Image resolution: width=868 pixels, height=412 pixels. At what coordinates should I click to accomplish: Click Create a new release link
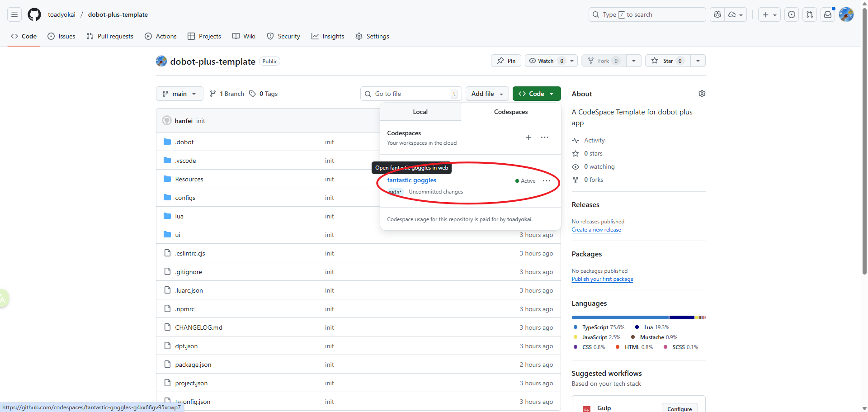point(596,230)
